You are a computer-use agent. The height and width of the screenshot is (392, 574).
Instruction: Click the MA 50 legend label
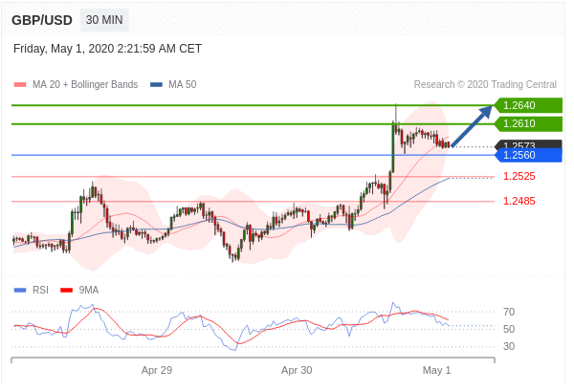pyautogui.click(x=183, y=84)
